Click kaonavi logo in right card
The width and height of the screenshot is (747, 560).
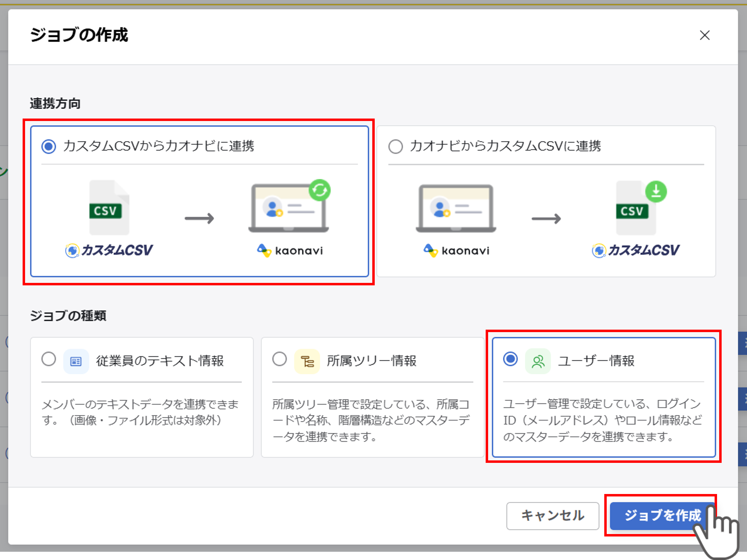(456, 251)
